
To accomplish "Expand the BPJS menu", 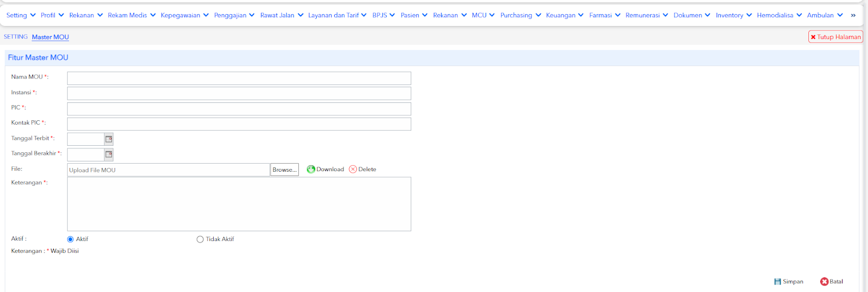I will tap(384, 15).
